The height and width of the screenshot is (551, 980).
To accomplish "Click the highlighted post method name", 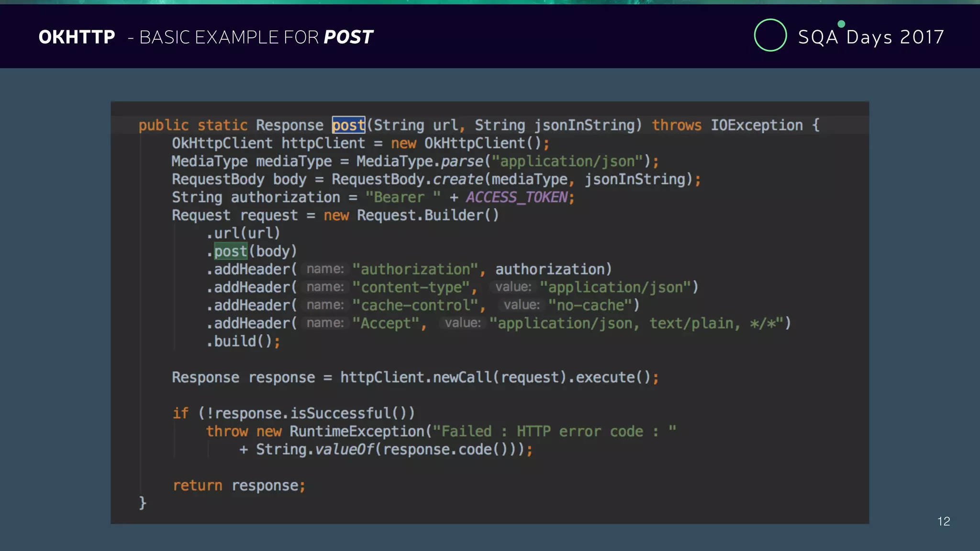I will pyautogui.click(x=348, y=125).
